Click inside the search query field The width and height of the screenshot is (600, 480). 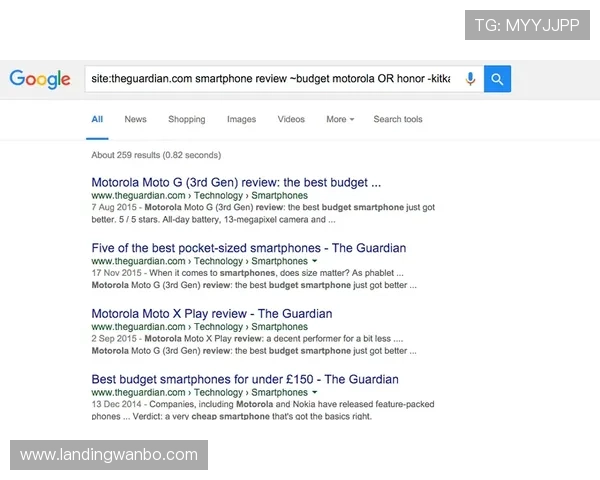pos(270,79)
